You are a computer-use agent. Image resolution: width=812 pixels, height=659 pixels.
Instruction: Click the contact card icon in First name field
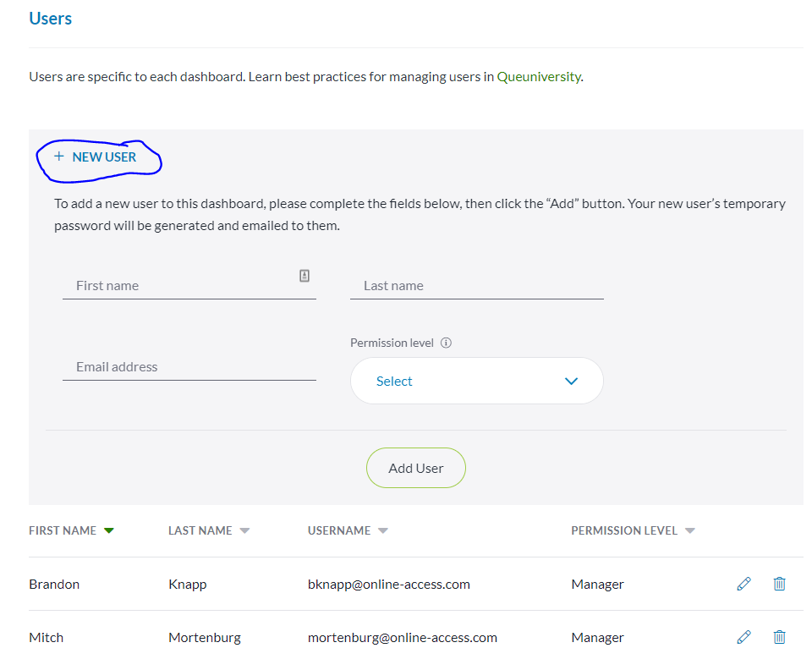[304, 276]
